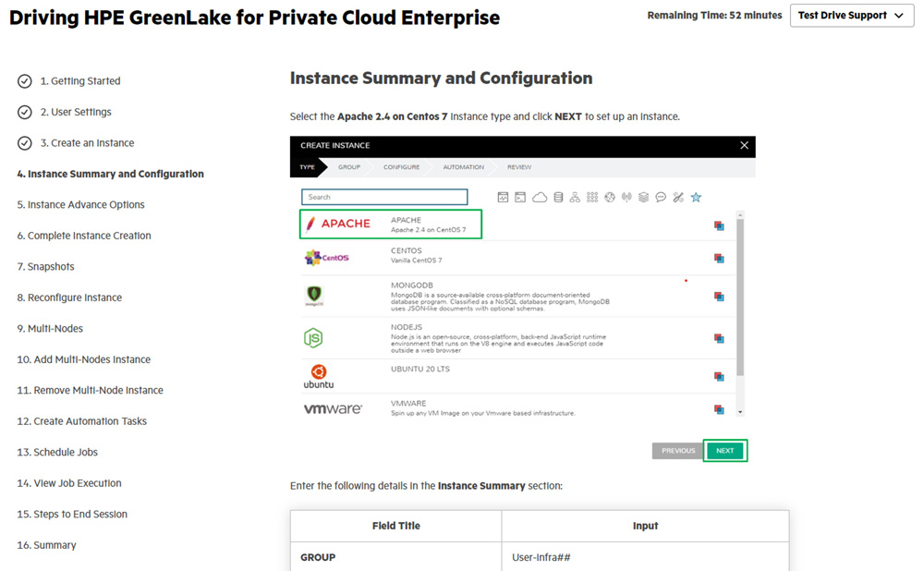Go to step 2 User Settings
Viewport: 924px width, 571px height.
[75, 113]
